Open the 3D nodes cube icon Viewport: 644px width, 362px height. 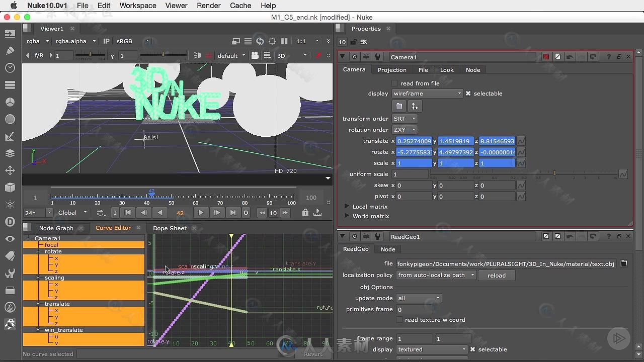point(10,188)
